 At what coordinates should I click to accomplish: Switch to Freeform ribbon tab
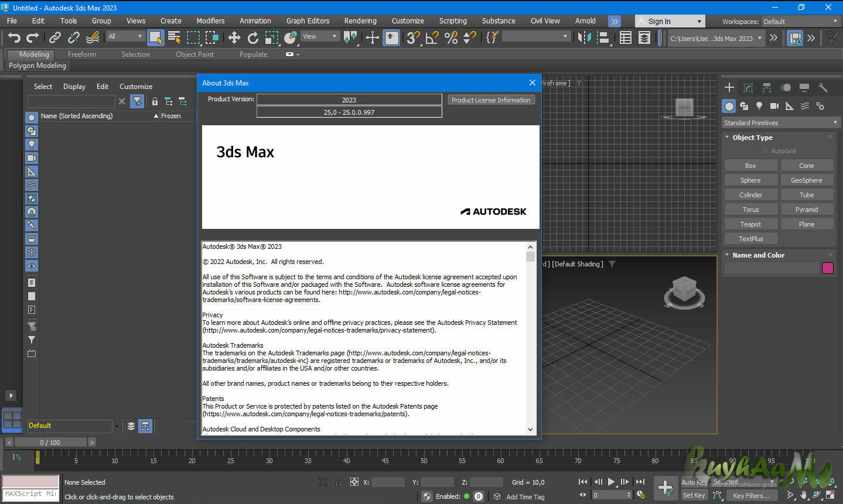(82, 54)
